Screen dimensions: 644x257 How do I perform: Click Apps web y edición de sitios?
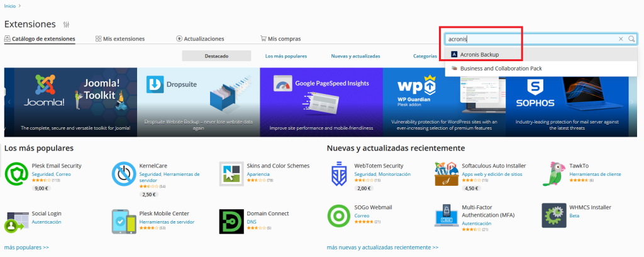pos(492,174)
